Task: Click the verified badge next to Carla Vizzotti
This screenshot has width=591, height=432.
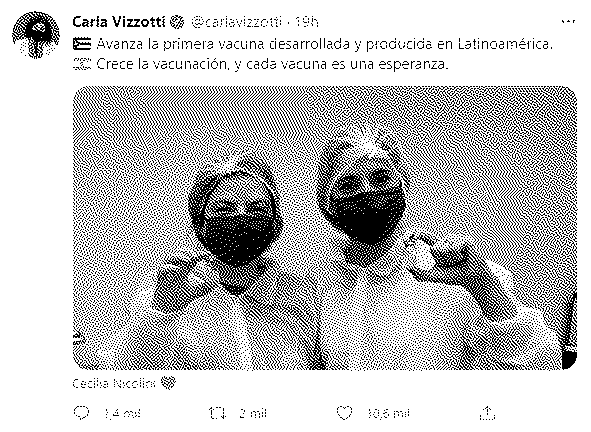Action: pyautogui.click(x=177, y=22)
